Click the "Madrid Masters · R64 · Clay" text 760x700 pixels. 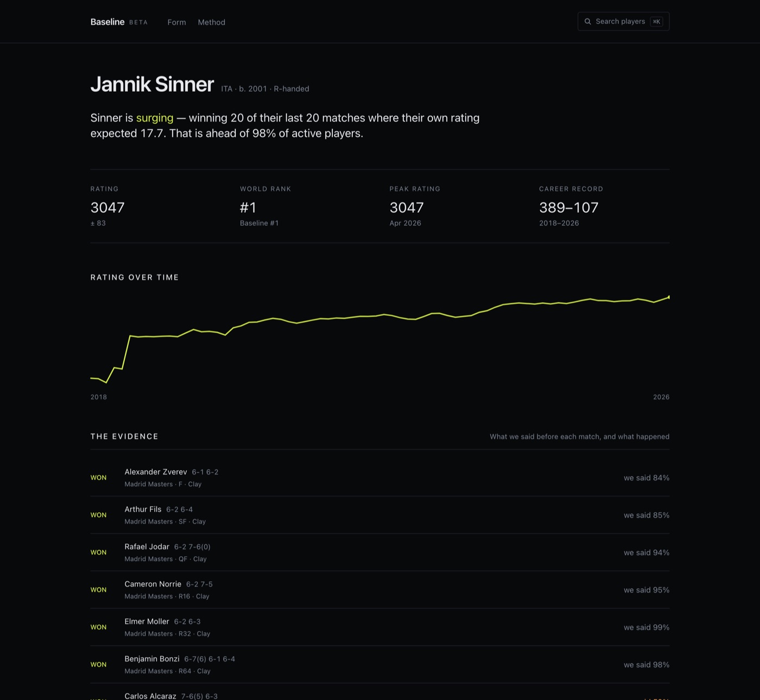167,672
